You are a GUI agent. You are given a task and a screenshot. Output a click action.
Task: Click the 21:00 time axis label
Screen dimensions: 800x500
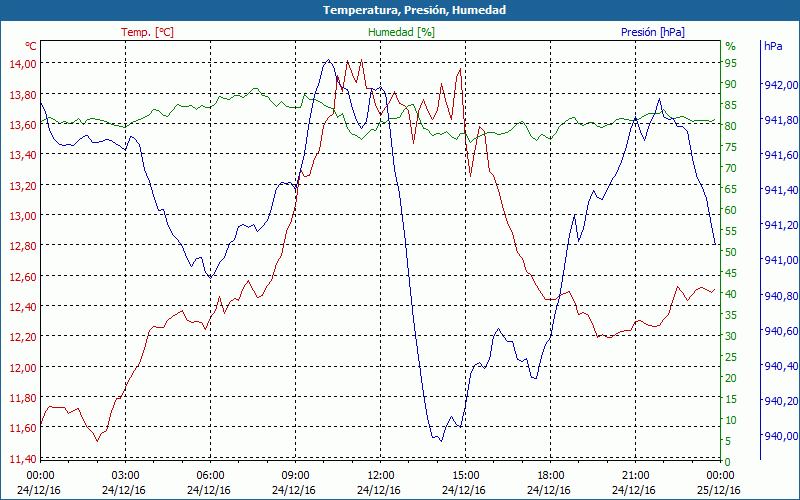[635, 476]
